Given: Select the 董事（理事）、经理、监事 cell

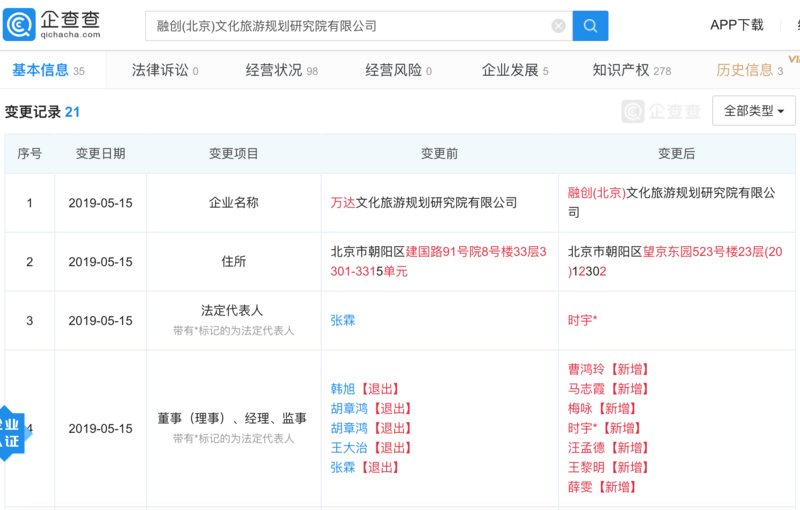Looking at the screenshot, I should [x=234, y=428].
